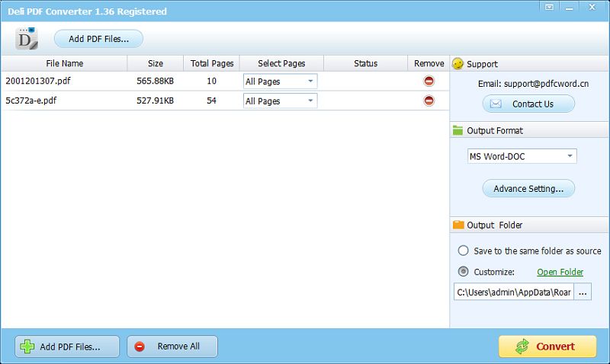Click the Select Pages column header
This screenshot has height=364, width=610.
281,63
